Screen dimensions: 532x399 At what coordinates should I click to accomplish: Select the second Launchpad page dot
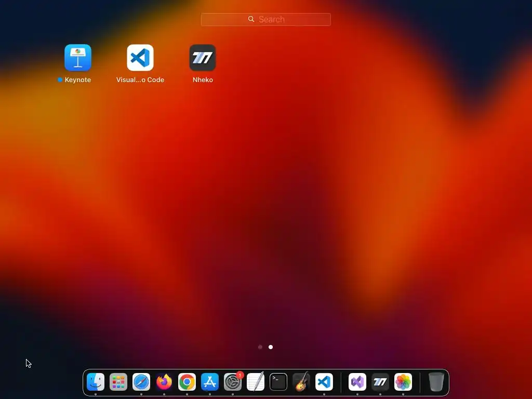point(270,347)
